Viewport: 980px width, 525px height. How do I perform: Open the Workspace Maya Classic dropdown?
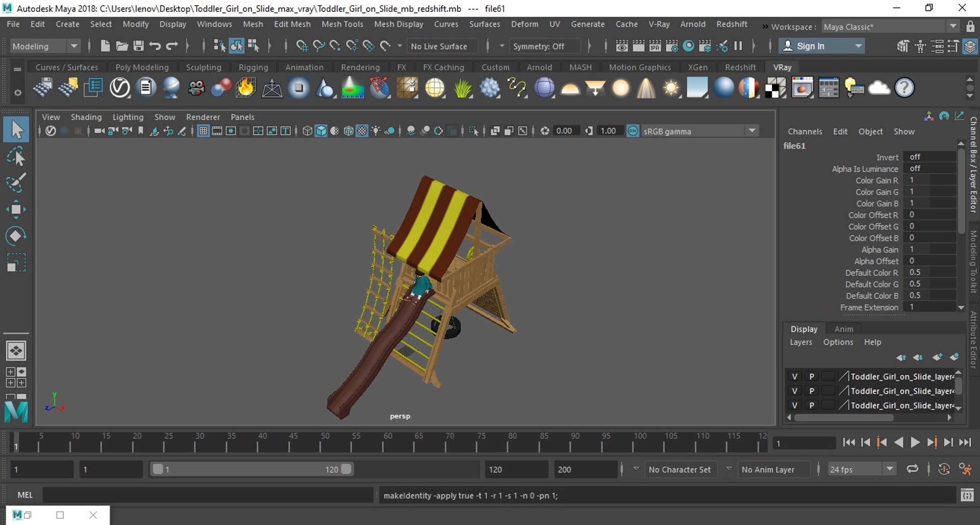[890, 27]
